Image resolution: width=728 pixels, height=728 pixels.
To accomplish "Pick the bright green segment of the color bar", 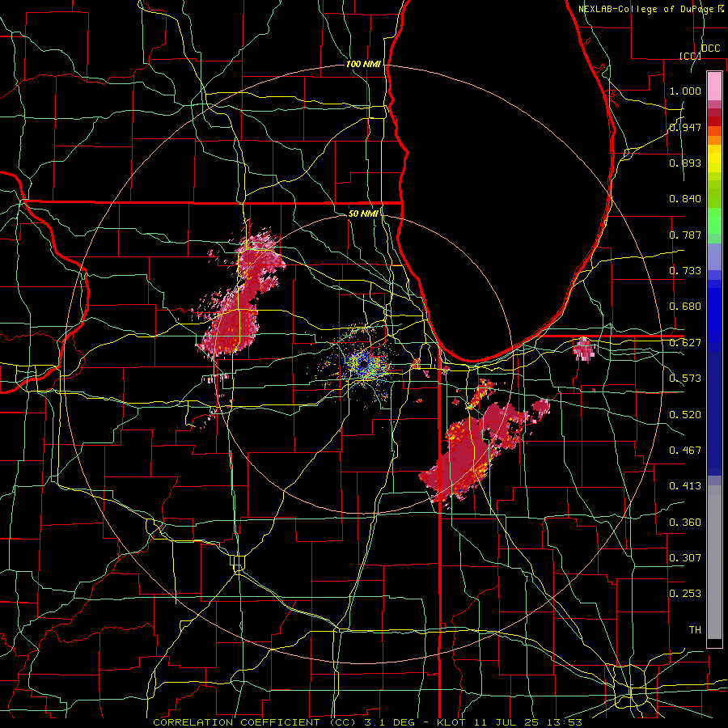I will (714, 221).
